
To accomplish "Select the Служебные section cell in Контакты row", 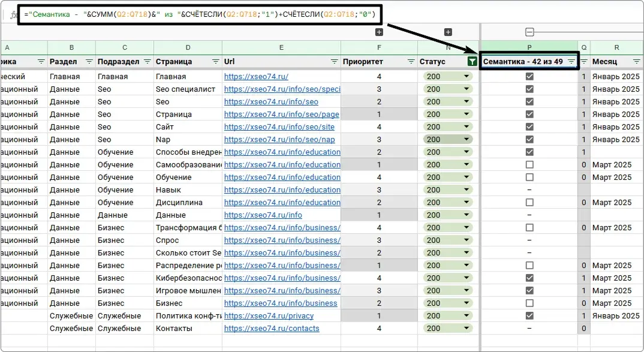I will click(71, 328).
